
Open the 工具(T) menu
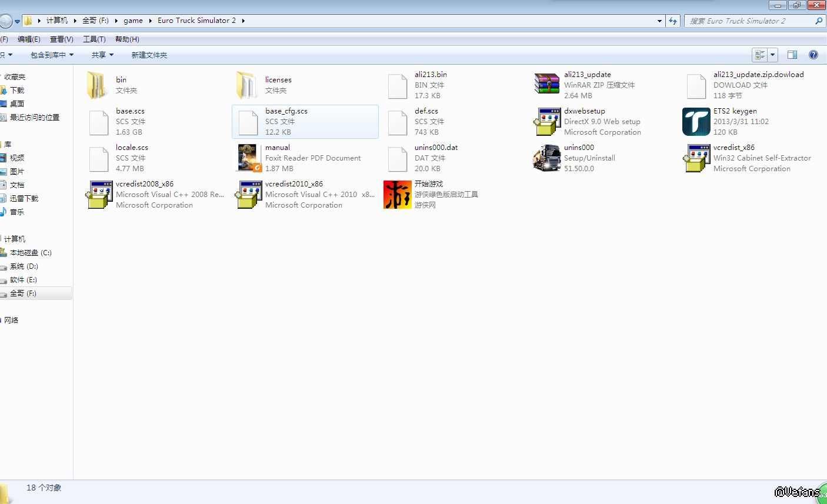click(94, 39)
